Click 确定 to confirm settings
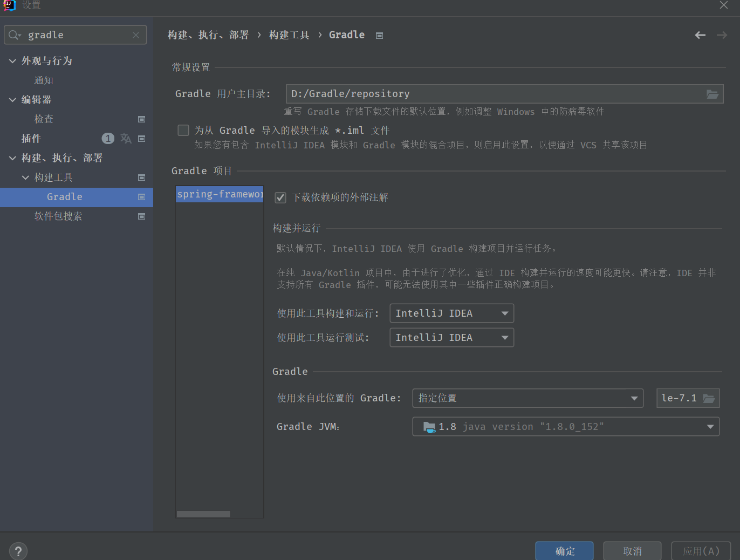Screen dimensions: 740x560 [x=564, y=551]
